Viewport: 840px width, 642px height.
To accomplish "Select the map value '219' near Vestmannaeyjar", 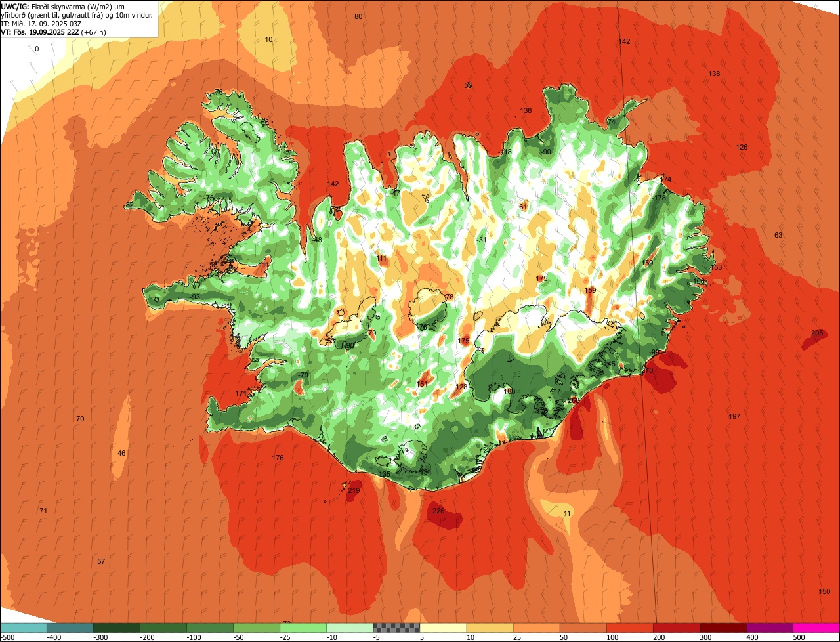I will 354,490.
